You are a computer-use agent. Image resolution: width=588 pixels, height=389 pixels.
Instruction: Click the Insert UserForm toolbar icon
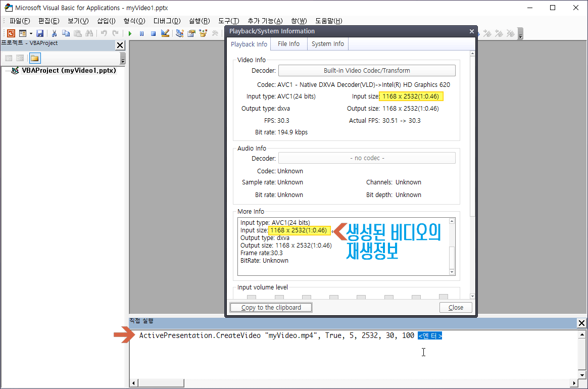(x=23, y=33)
